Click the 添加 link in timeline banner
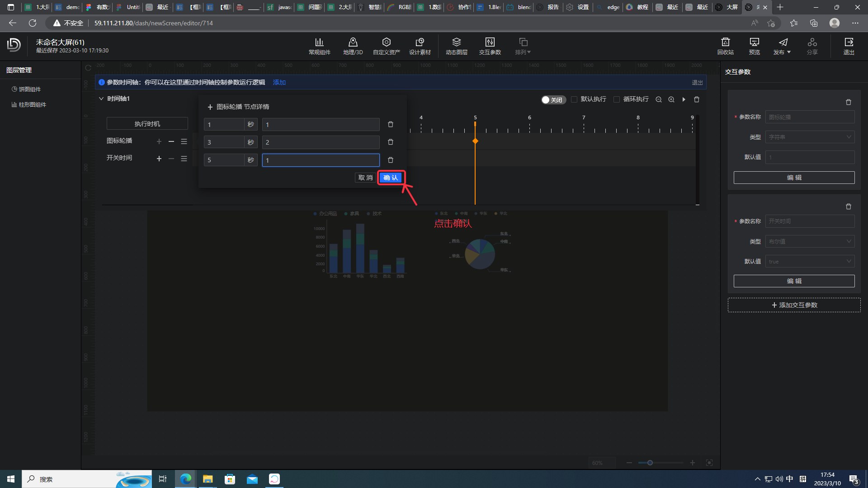 click(x=279, y=82)
